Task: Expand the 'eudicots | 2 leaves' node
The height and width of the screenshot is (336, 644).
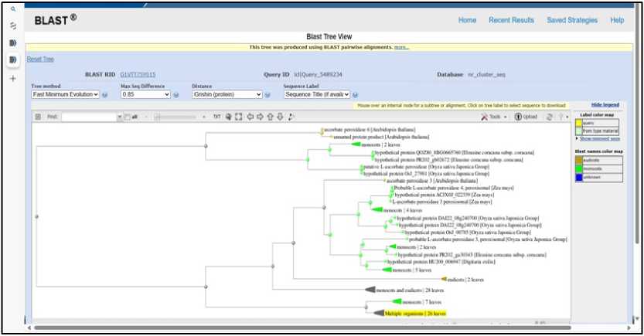Action: click(x=444, y=280)
